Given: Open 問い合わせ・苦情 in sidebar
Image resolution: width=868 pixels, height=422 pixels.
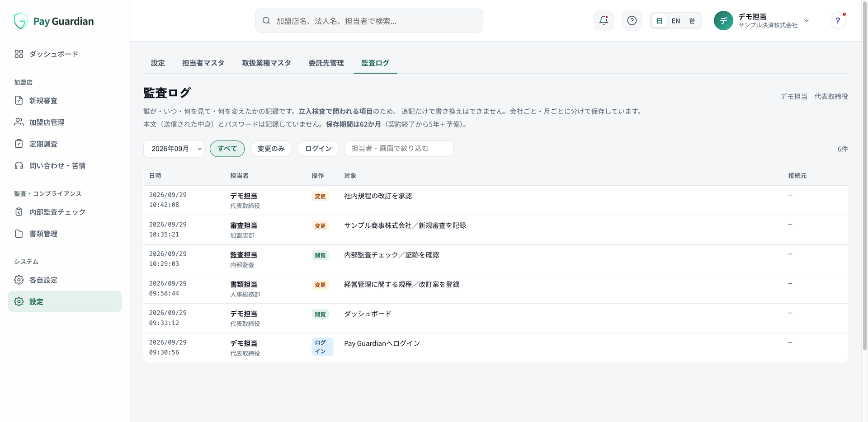Looking at the screenshot, I should [x=65, y=166].
